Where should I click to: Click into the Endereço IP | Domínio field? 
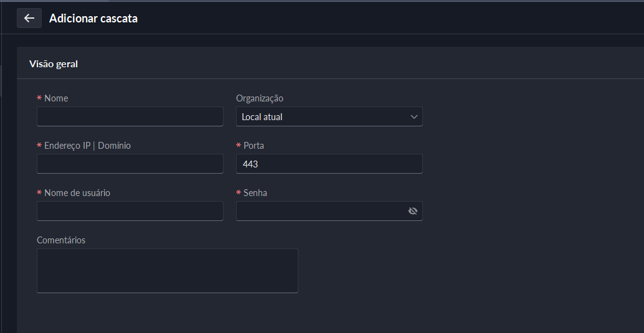coord(130,164)
